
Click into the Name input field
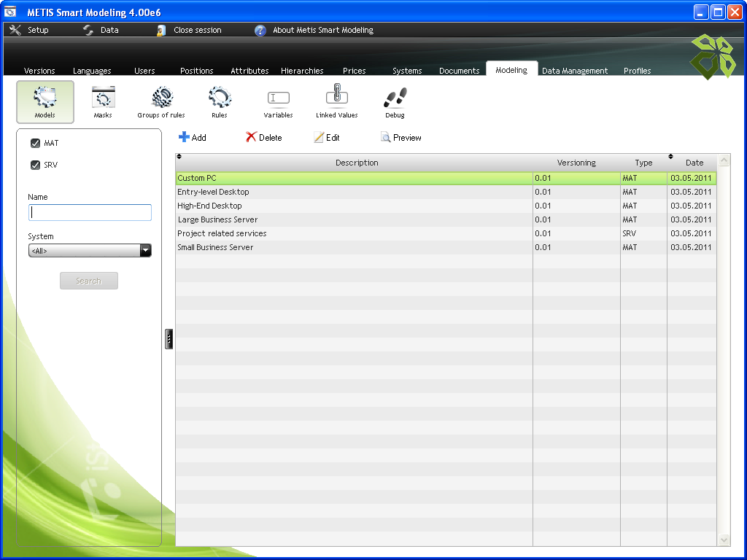(x=90, y=212)
